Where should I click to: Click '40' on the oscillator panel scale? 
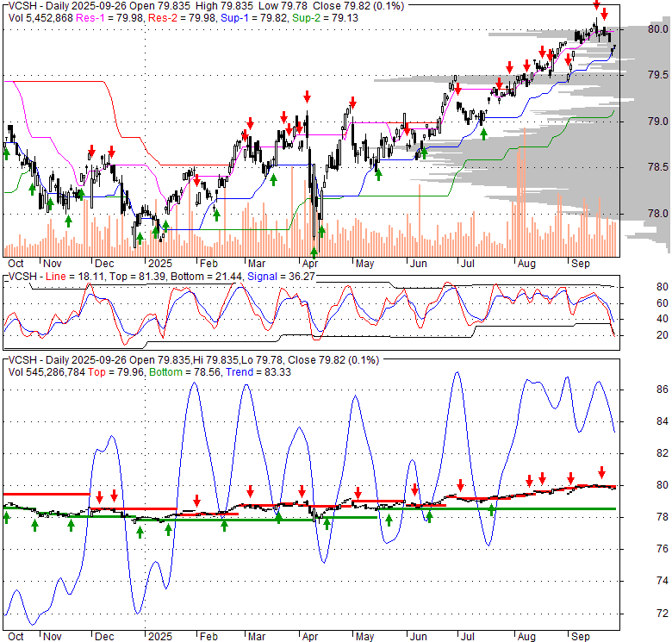(663, 319)
